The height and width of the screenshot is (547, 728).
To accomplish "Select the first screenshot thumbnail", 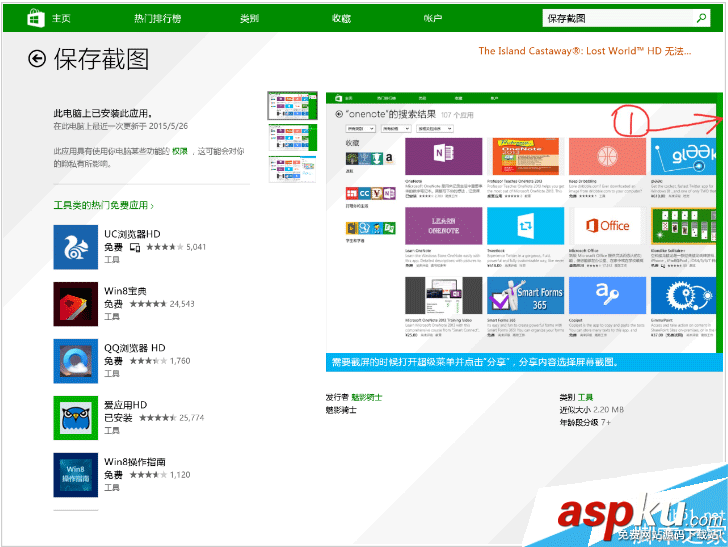I will (292, 106).
